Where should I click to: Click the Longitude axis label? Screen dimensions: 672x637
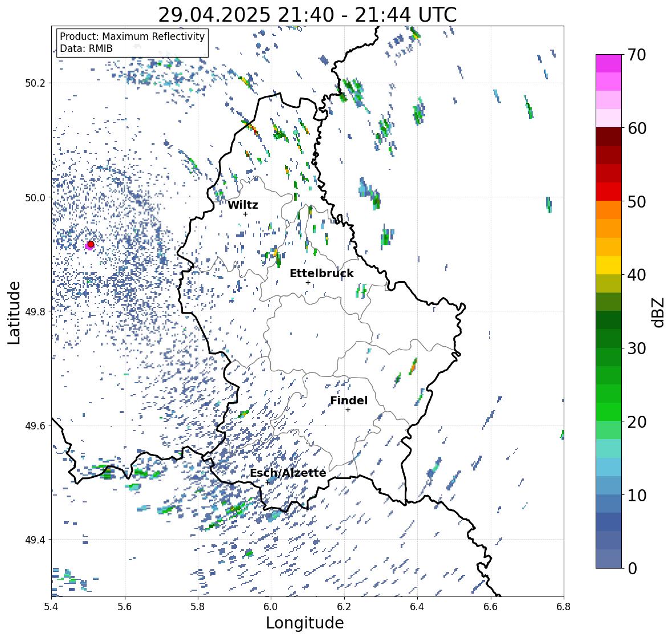(x=305, y=623)
